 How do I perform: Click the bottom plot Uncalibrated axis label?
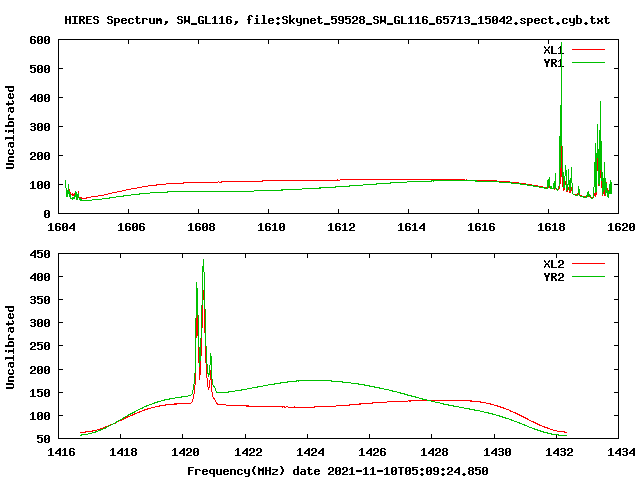10,347
